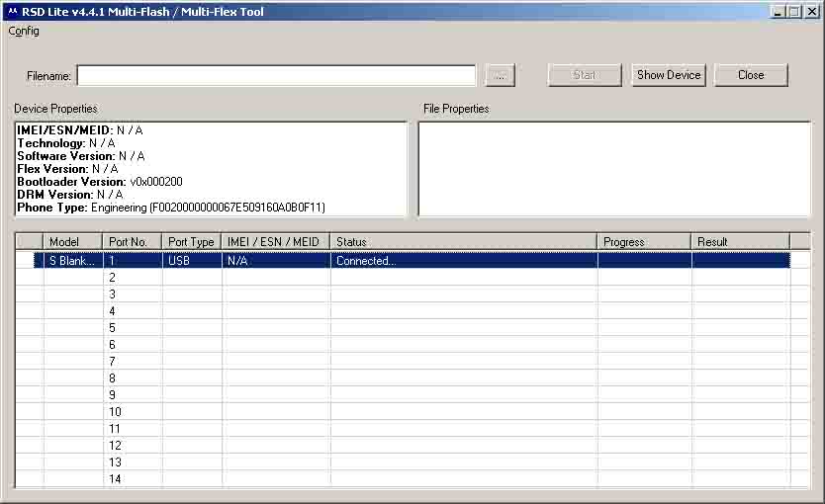Click the 'USB' port type cell
Screen dimensions: 825x504
[192, 261]
